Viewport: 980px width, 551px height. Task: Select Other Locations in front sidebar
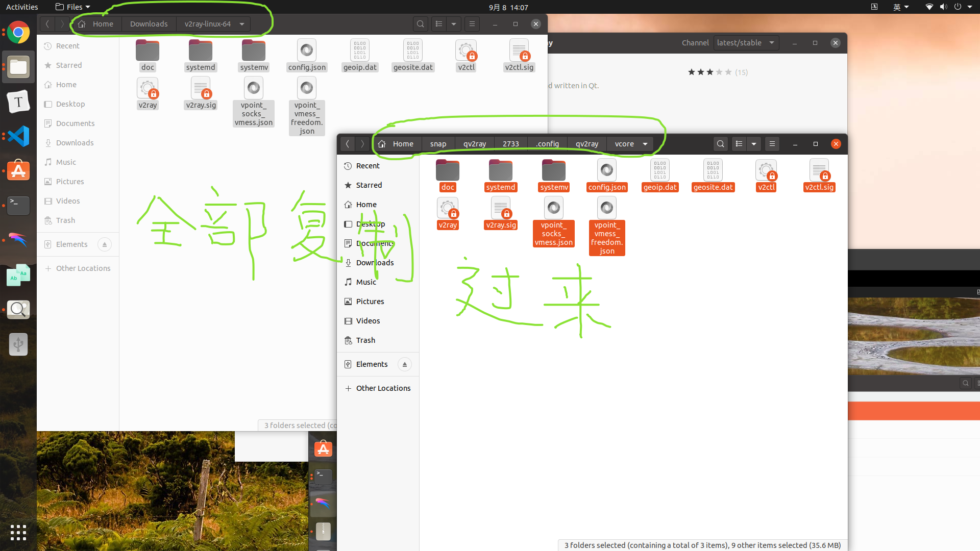(x=383, y=388)
